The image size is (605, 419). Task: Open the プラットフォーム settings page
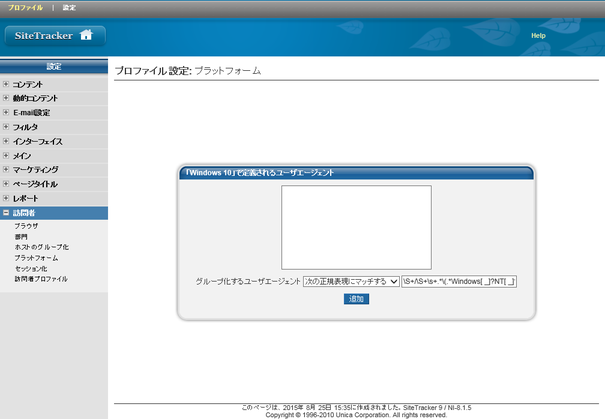(x=36, y=258)
